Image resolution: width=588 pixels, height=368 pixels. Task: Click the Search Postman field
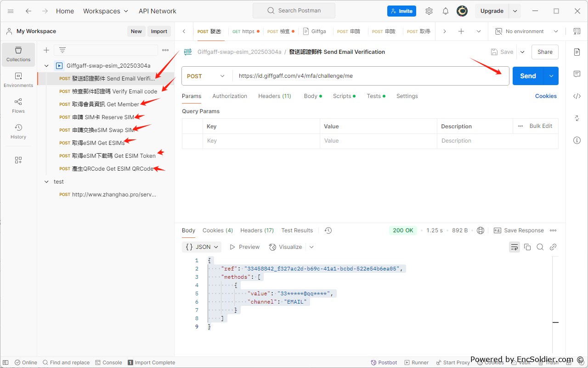(294, 11)
